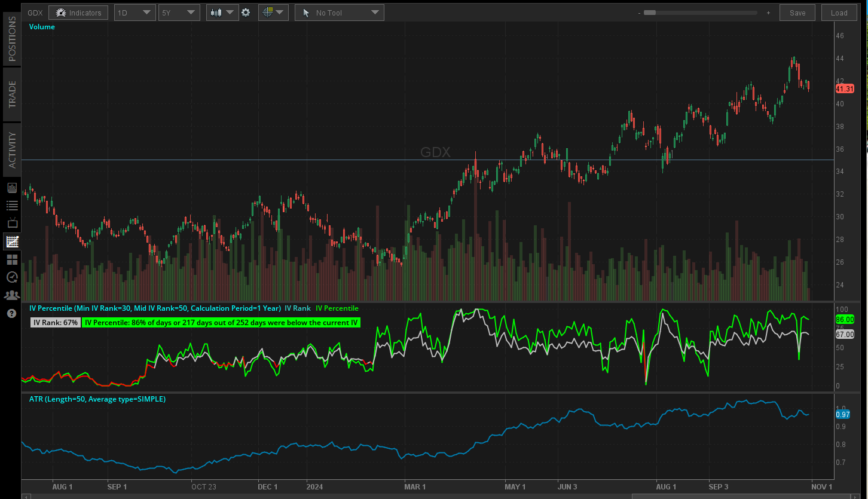Expand the 5Y range dropdown
The width and height of the screenshot is (868, 499).
pos(179,12)
